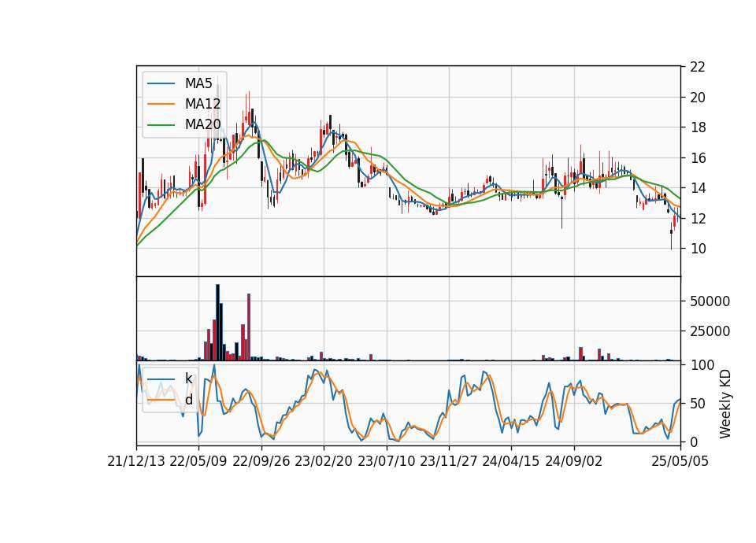Click the price axis label 12

[x=698, y=218]
